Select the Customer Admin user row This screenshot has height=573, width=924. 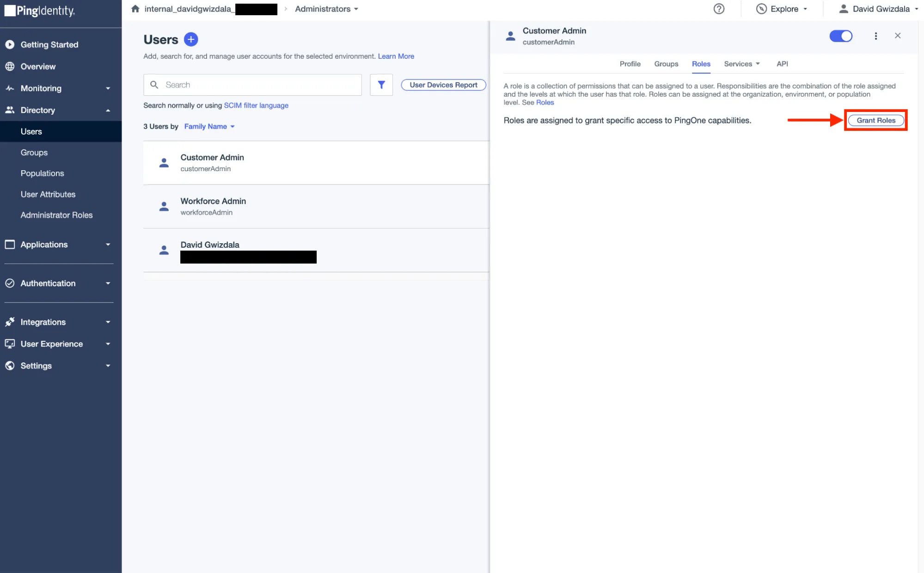(x=316, y=163)
